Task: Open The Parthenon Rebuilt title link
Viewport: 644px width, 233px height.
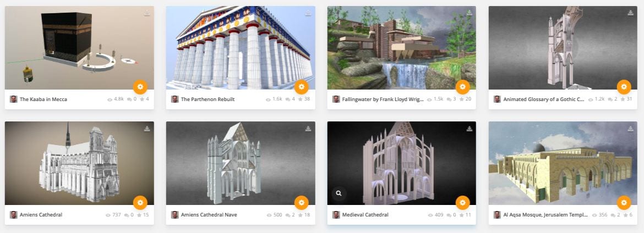Action: click(208, 99)
